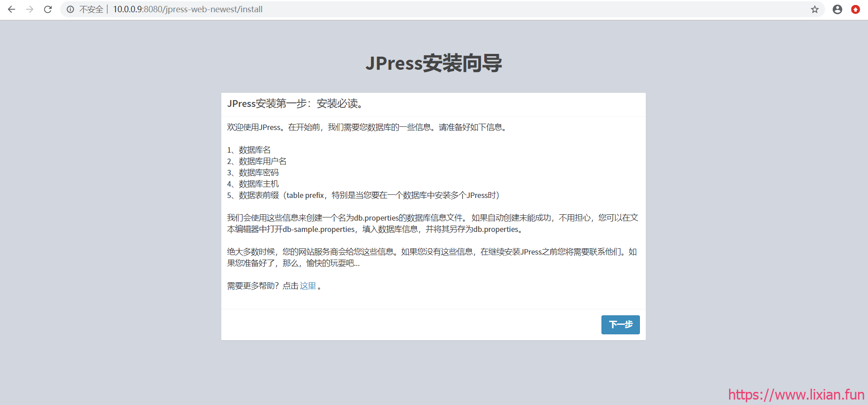
Task: Open the 这里 help link
Action: pyautogui.click(x=308, y=286)
